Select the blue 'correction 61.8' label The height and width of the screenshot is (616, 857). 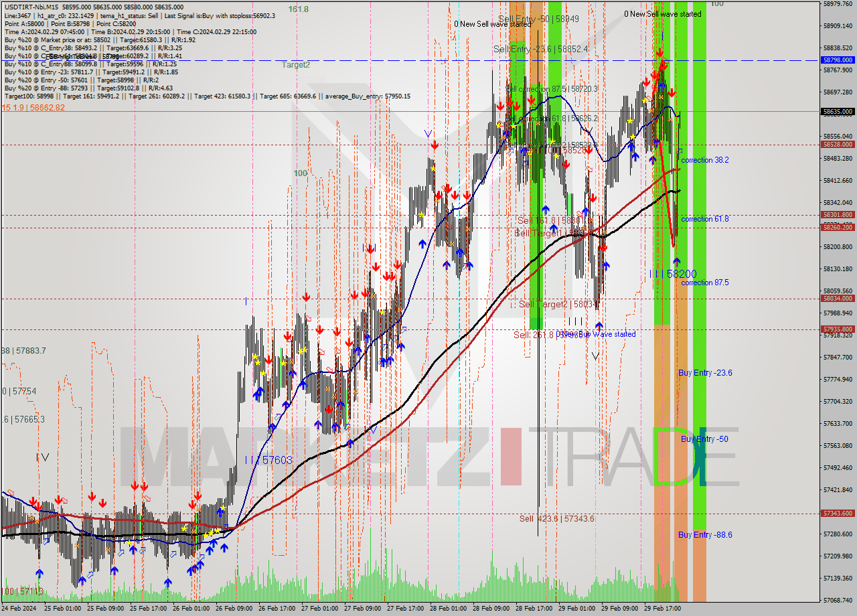705,219
